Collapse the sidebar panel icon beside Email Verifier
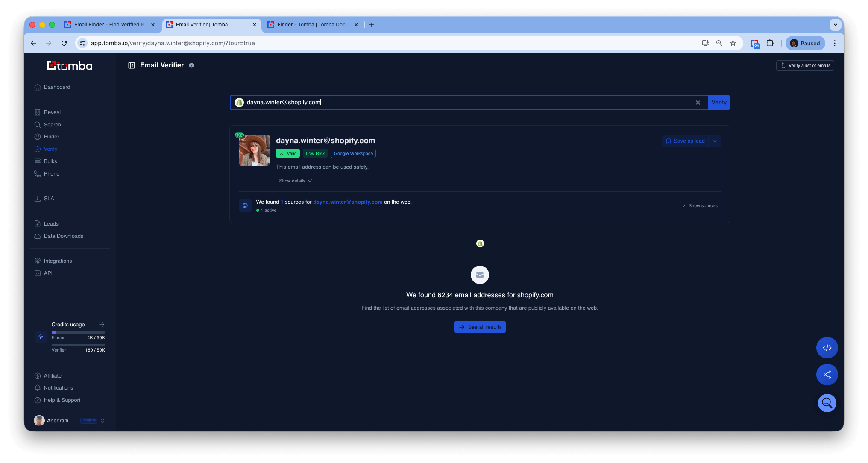 coord(132,65)
